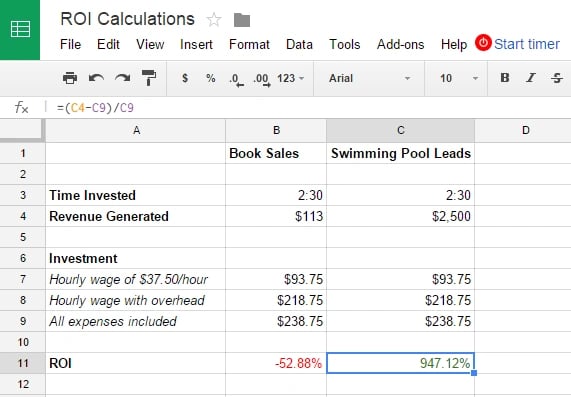The height and width of the screenshot is (397, 571).
Task: Click the $2,500 cell
Action: [401, 216]
